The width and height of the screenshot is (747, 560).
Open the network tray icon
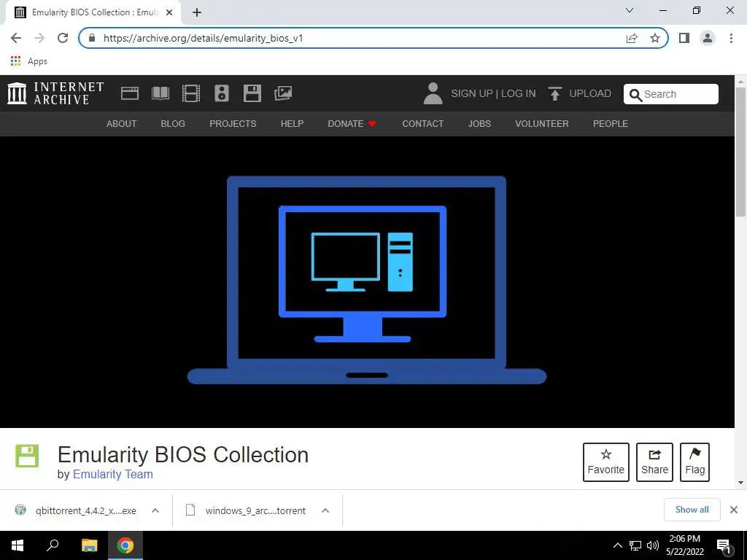[635, 545]
